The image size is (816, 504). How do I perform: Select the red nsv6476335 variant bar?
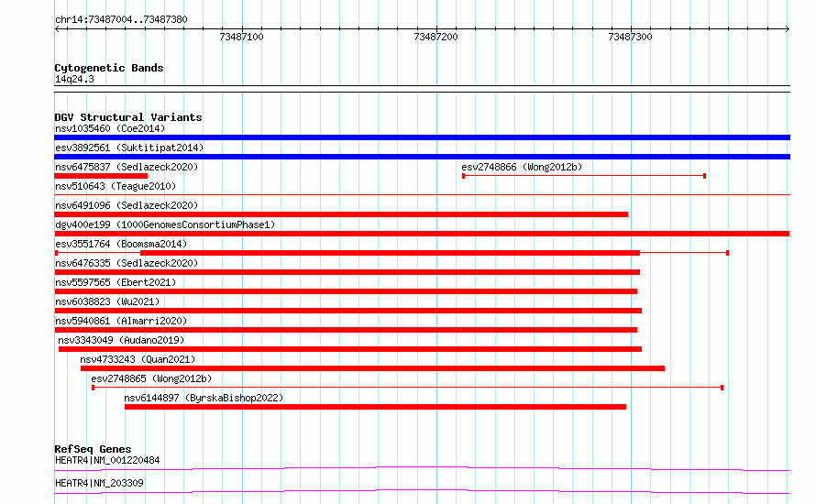point(347,272)
